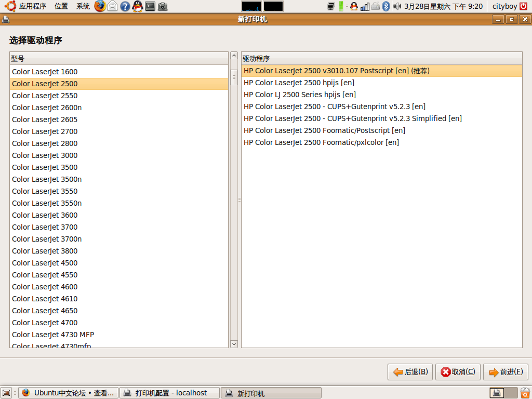The width and height of the screenshot is (532, 399).
Task: Click the 后退(B) back button
Action: click(410, 372)
